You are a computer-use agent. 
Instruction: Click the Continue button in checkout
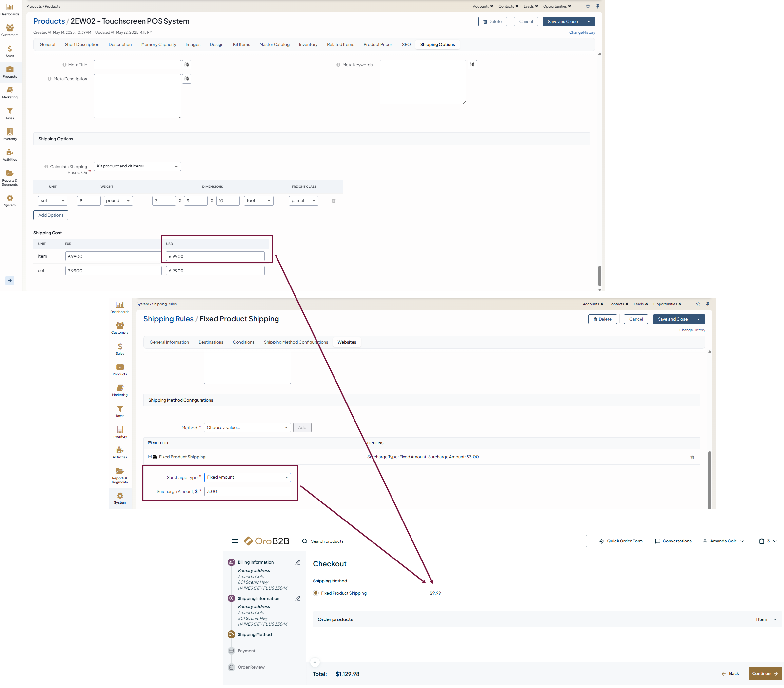[x=764, y=674]
